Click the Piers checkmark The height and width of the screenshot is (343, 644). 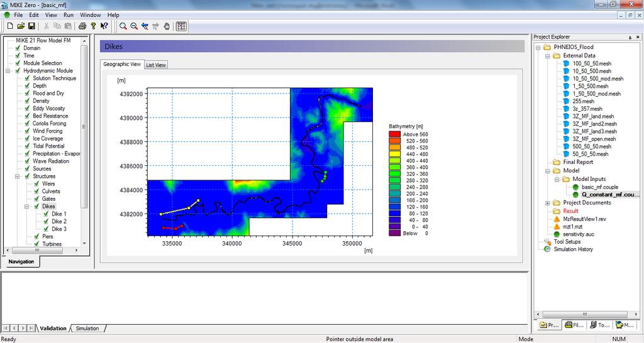click(x=36, y=236)
